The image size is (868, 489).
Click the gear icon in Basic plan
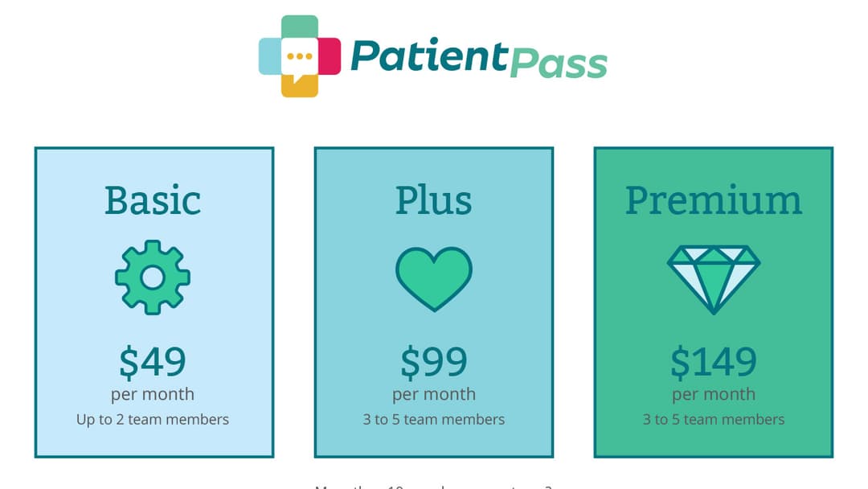153,277
